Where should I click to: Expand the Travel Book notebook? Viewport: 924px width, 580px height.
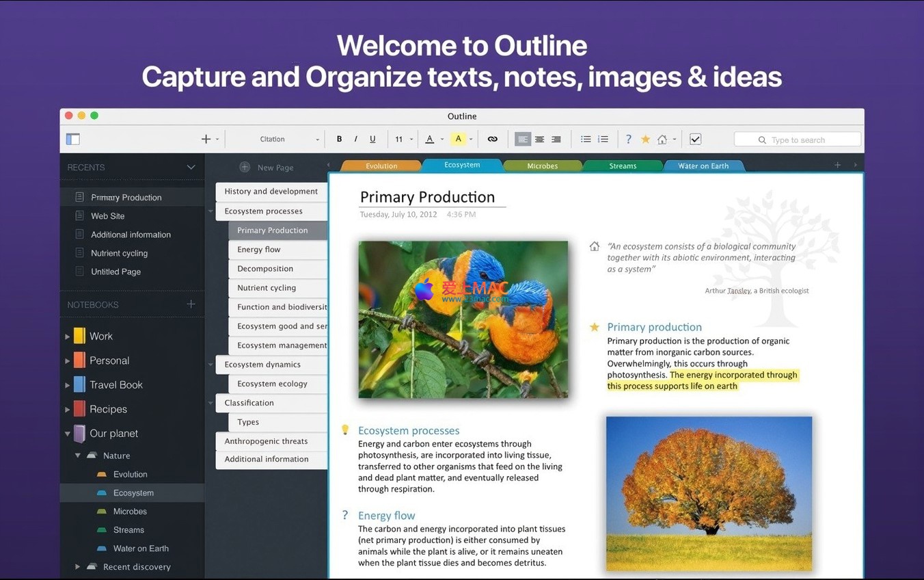pos(67,385)
